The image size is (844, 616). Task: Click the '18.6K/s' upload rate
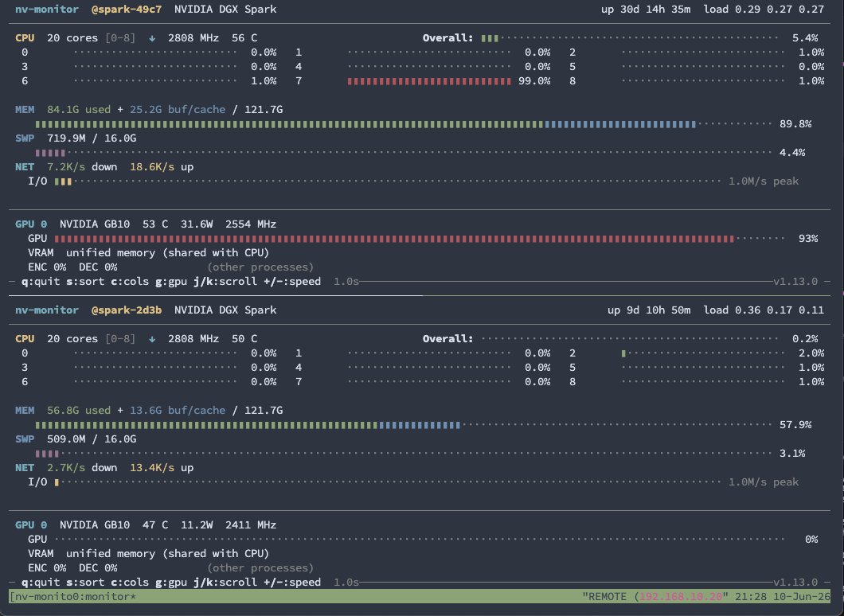pos(152,167)
